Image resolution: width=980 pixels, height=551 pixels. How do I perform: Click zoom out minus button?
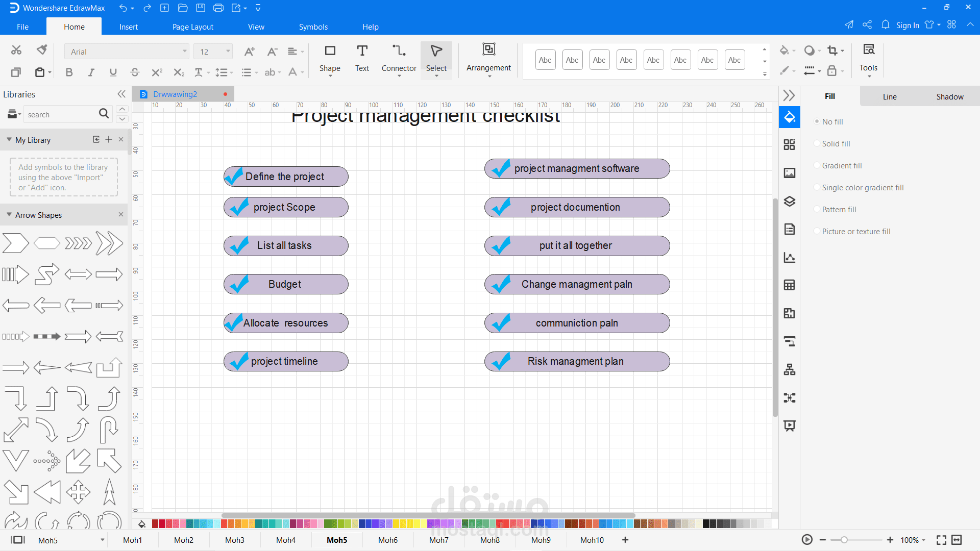[823, 540]
